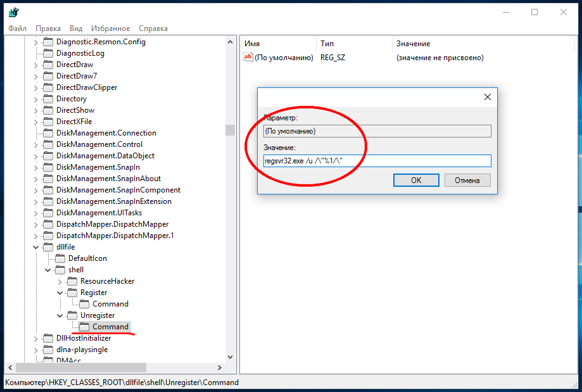Click the Значение column header

click(x=483, y=44)
